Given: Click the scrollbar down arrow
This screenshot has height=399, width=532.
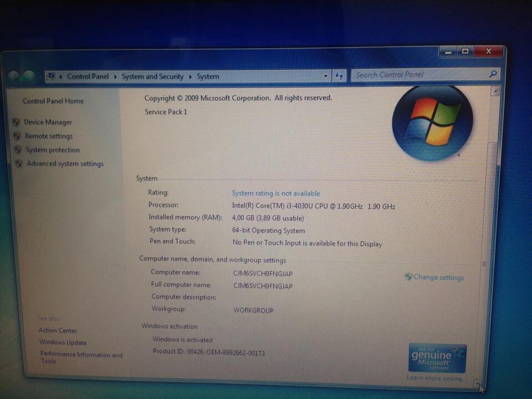Looking at the screenshot, I should pyautogui.click(x=477, y=383).
